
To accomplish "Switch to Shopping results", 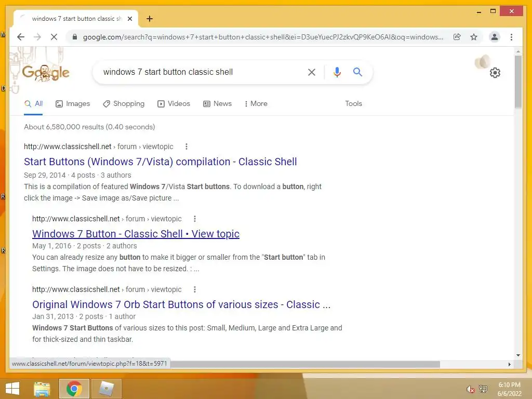I will pos(124,104).
